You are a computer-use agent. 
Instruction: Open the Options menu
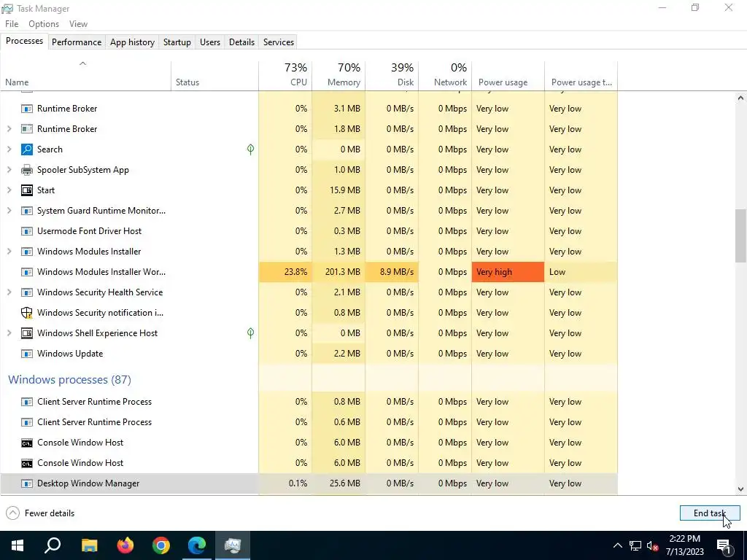point(44,24)
